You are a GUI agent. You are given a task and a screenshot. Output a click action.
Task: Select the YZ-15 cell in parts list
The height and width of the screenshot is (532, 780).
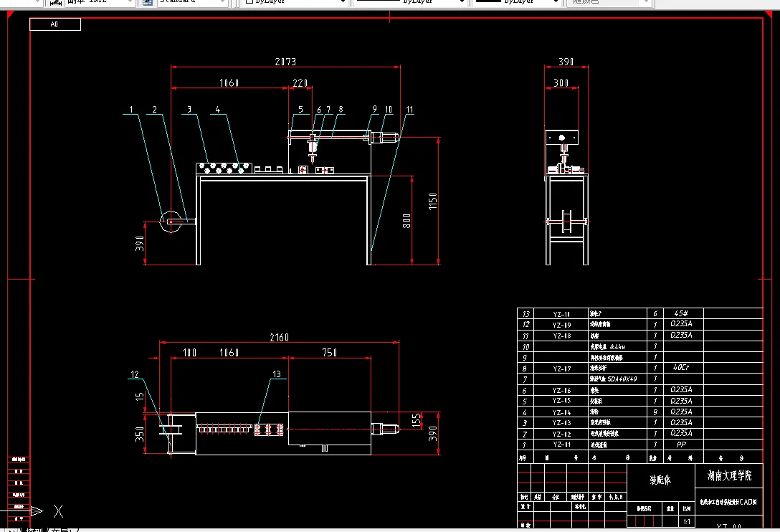[x=561, y=401]
